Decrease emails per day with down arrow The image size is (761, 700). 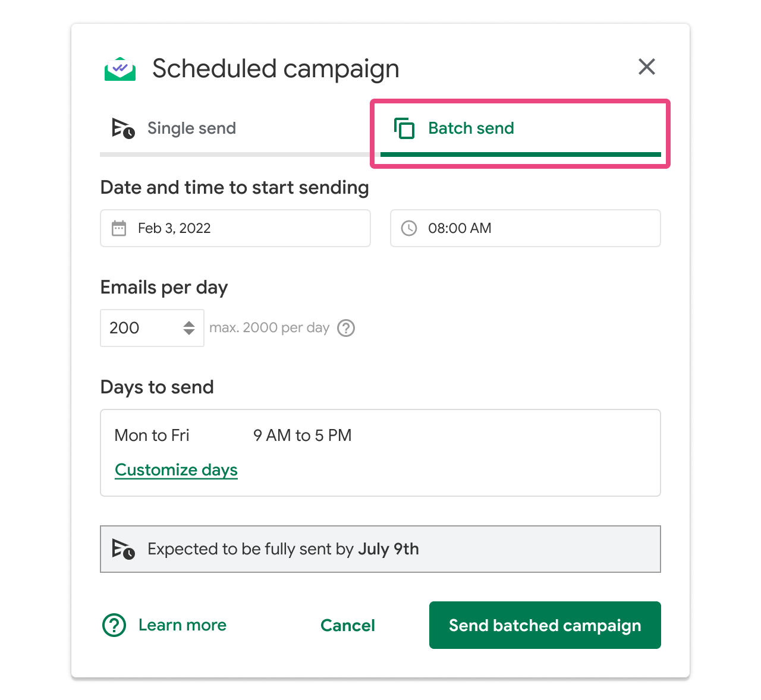(189, 333)
